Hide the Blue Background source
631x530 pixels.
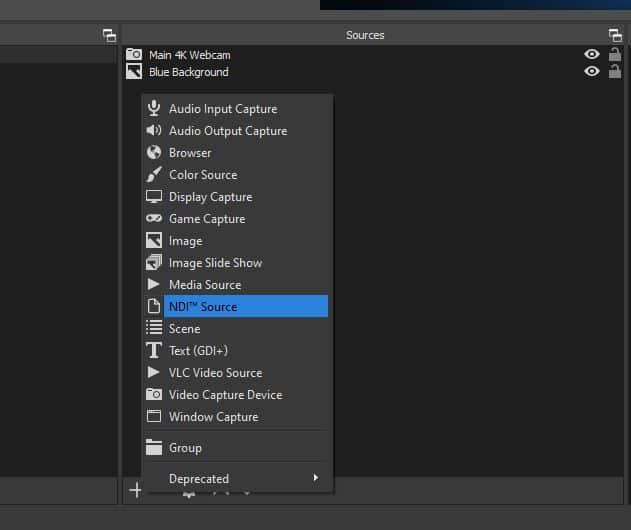tap(592, 71)
